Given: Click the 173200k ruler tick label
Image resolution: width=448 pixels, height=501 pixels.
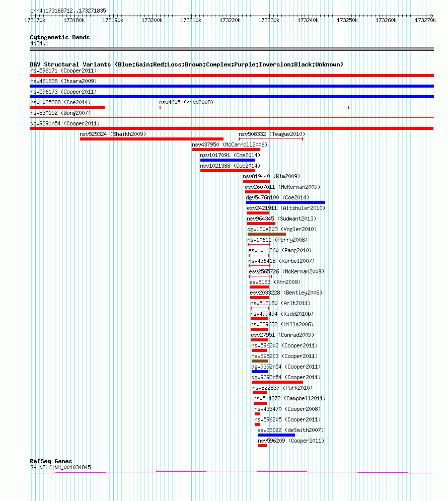Looking at the screenshot, I should (x=152, y=20).
